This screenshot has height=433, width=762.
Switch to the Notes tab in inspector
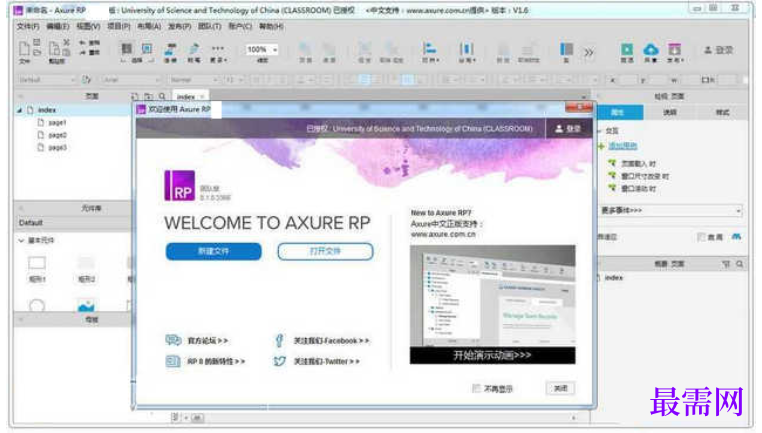click(670, 112)
